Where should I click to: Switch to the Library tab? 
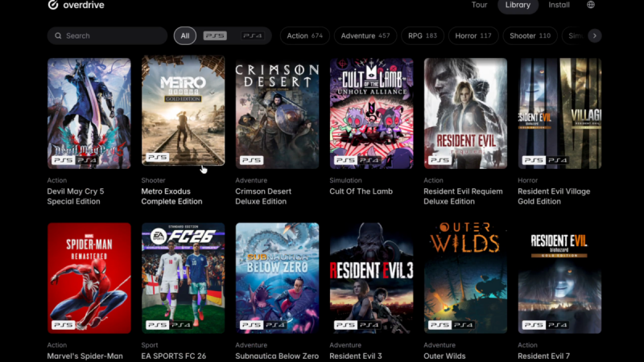(518, 5)
